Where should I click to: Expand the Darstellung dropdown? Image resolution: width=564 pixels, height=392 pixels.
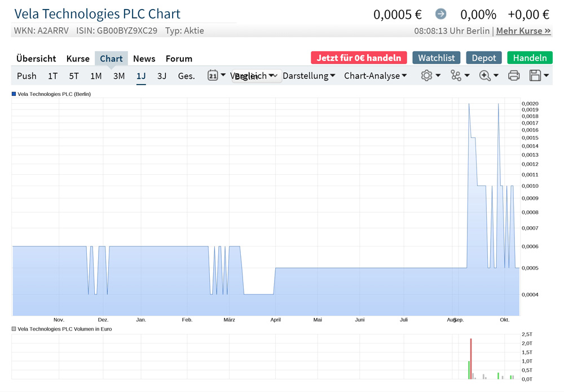pyautogui.click(x=309, y=76)
